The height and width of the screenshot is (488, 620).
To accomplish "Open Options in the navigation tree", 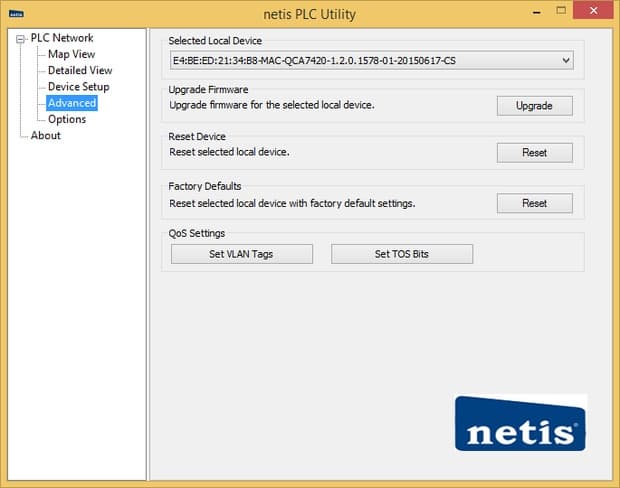I will pos(67,119).
